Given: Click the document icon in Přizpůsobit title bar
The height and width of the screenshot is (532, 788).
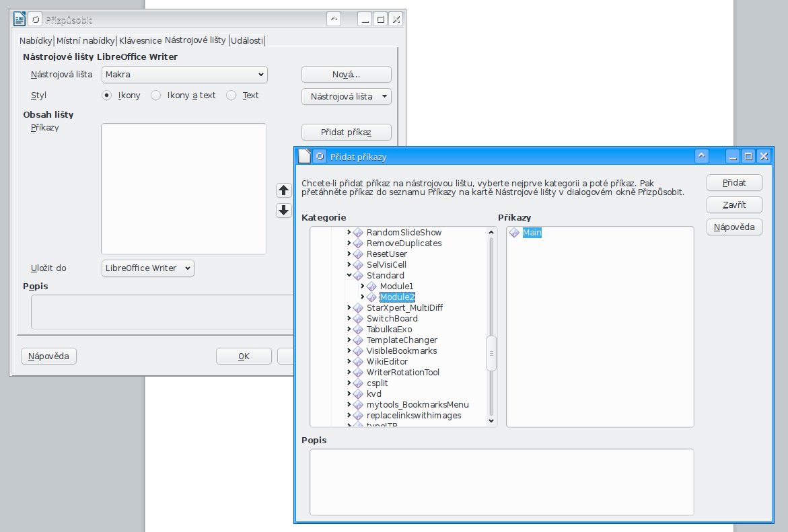Looking at the screenshot, I should click(19, 20).
